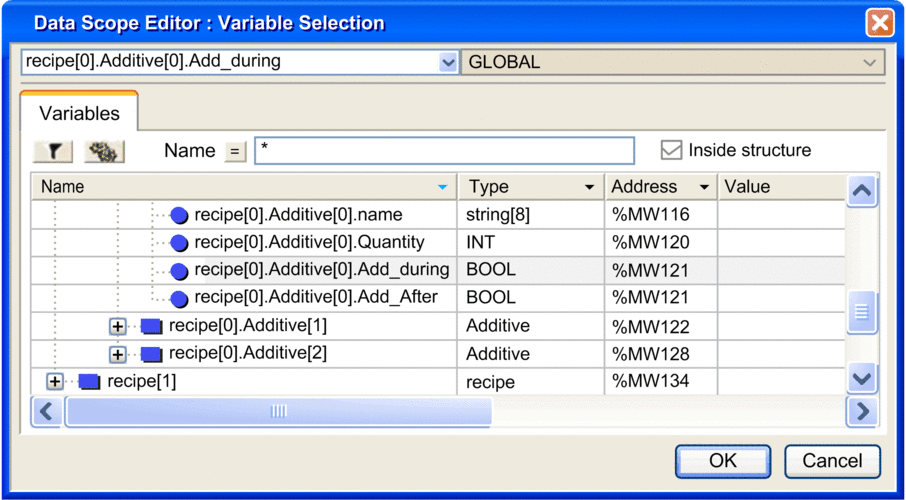Select the blue circle icon of Add_during

179,271
